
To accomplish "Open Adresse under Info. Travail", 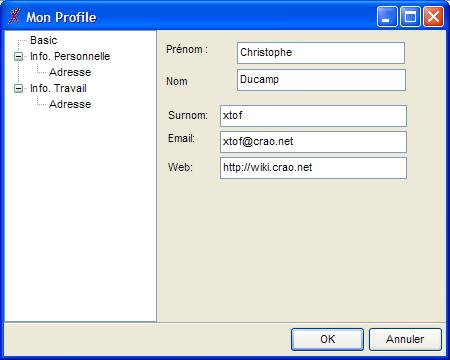I will coord(70,104).
